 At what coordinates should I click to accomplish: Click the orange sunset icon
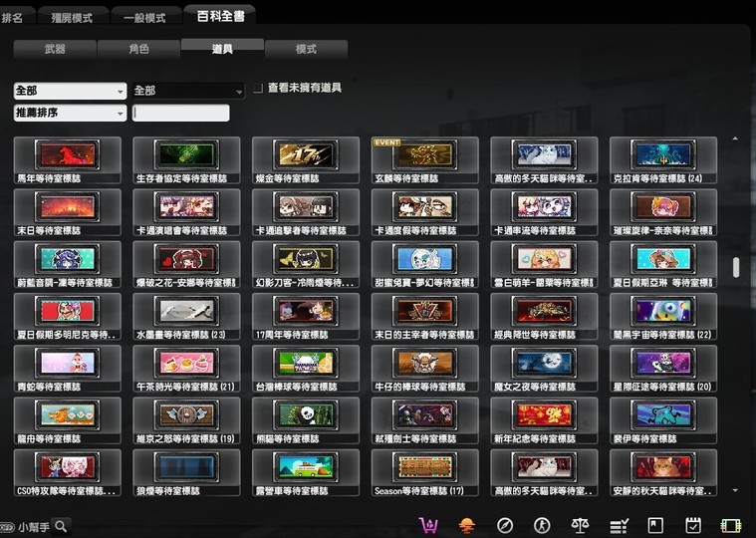466,525
